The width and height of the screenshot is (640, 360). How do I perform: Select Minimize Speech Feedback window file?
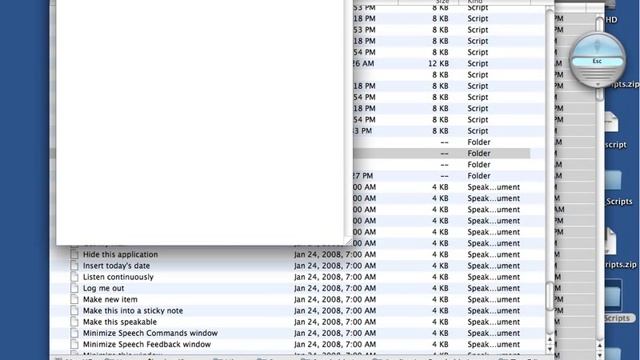click(x=147, y=344)
